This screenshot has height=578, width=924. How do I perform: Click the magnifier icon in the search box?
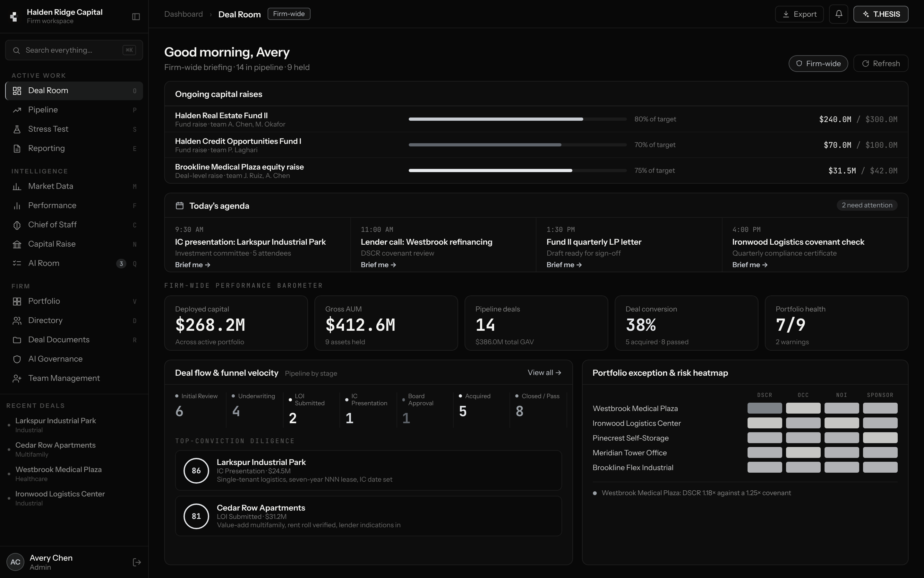16,50
